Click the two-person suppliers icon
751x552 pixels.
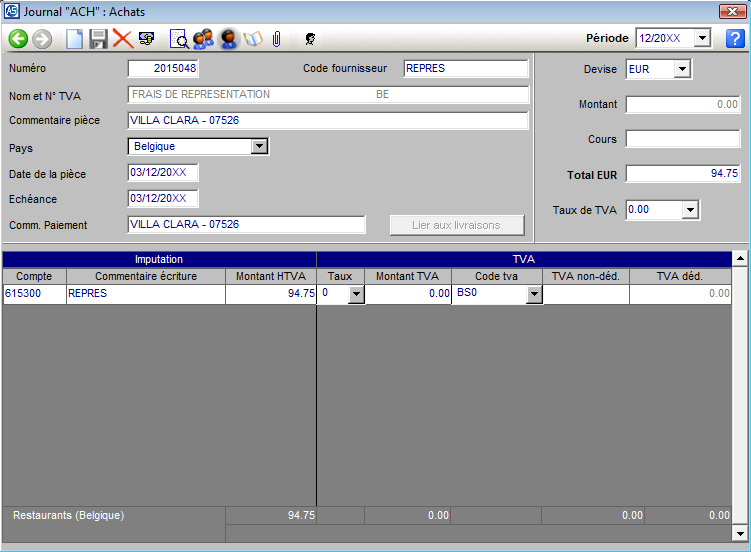tap(204, 39)
